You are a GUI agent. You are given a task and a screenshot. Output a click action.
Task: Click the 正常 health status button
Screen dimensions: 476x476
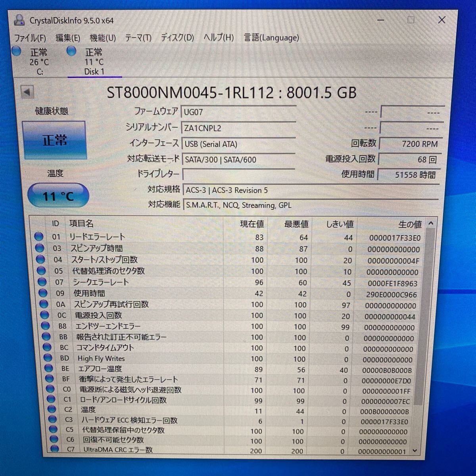pyautogui.click(x=54, y=140)
